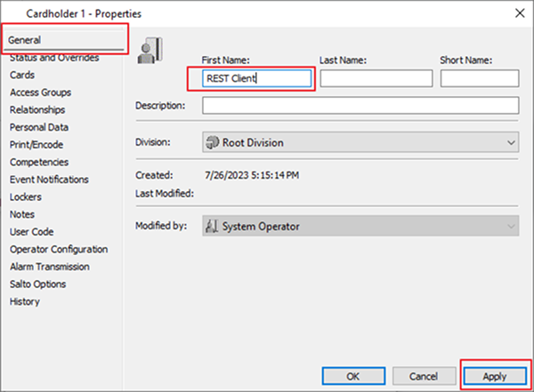
Task: Select the Print/Encode page
Action: (x=36, y=145)
